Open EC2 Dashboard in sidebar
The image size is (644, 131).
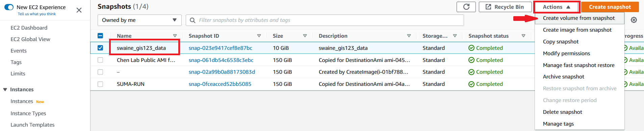(x=29, y=28)
